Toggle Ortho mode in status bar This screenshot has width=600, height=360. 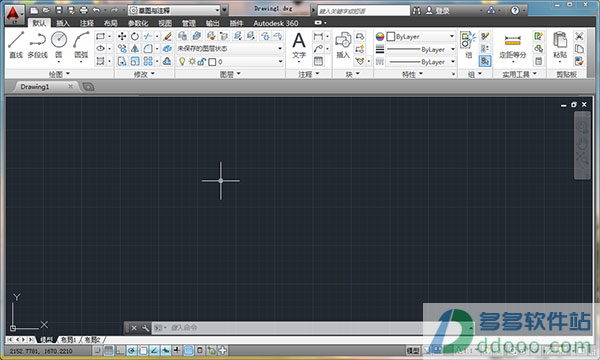(x=120, y=350)
